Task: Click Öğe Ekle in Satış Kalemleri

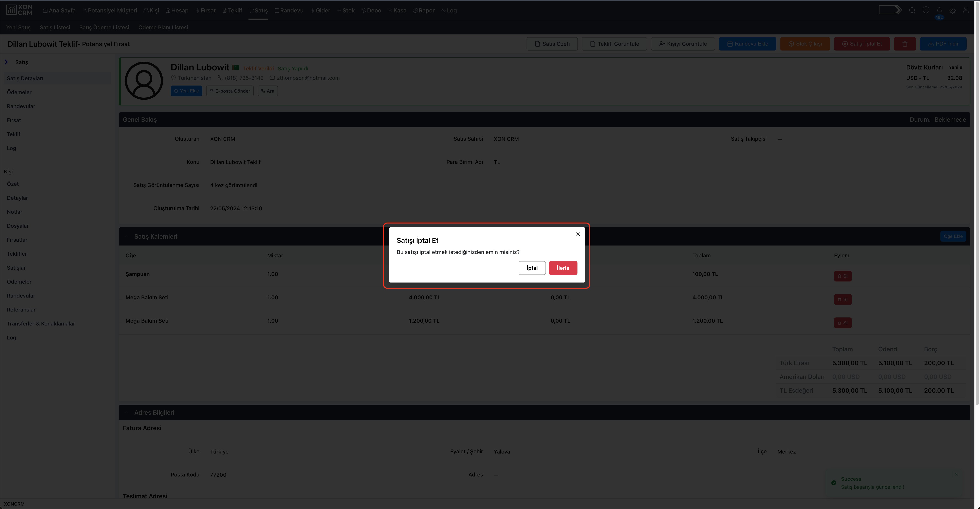Action: pyautogui.click(x=953, y=236)
